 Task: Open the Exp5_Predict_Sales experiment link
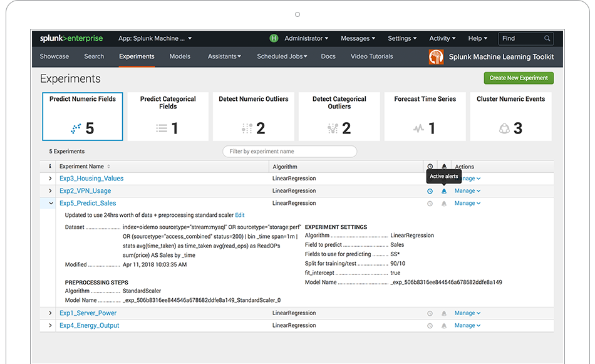pyautogui.click(x=88, y=204)
